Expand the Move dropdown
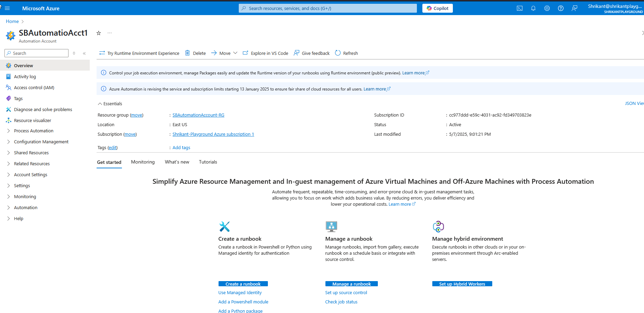Screen dimensions: 644x313 (x=235, y=53)
